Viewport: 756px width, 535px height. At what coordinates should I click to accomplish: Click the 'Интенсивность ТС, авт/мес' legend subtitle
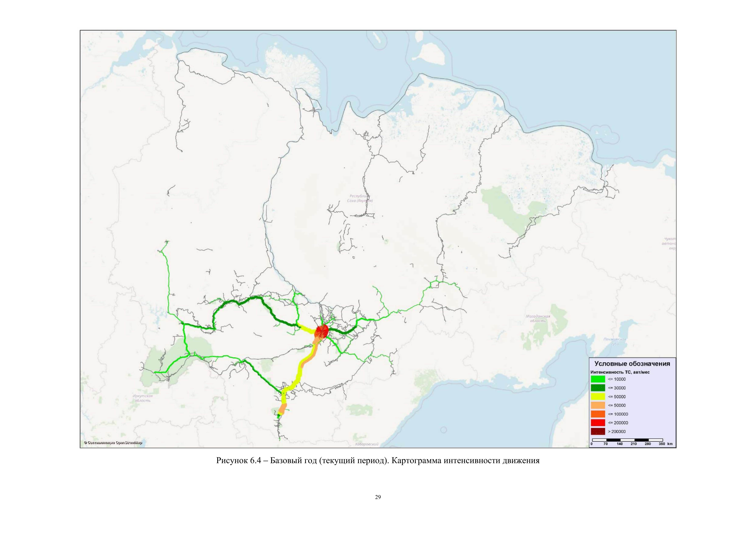(620, 372)
